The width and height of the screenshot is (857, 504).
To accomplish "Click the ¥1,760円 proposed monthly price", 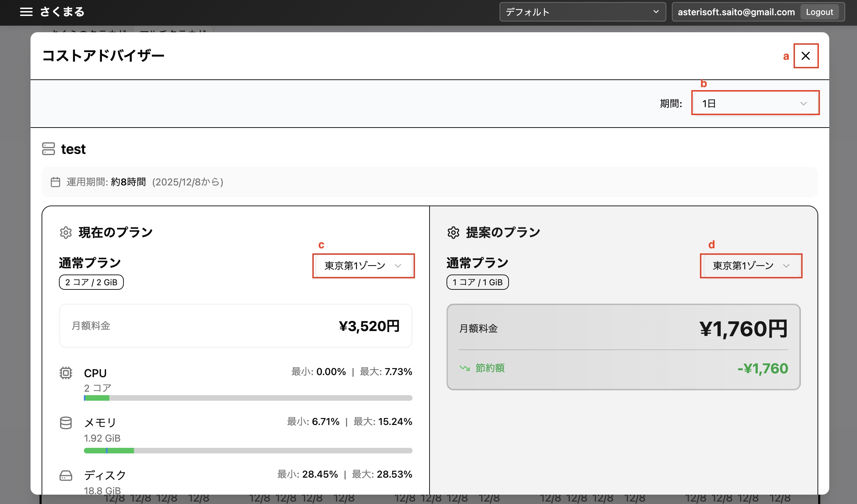I will [x=744, y=329].
